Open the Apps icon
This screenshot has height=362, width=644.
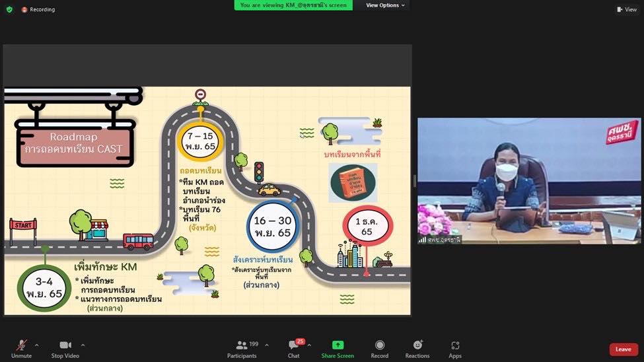pyautogui.click(x=455, y=345)
